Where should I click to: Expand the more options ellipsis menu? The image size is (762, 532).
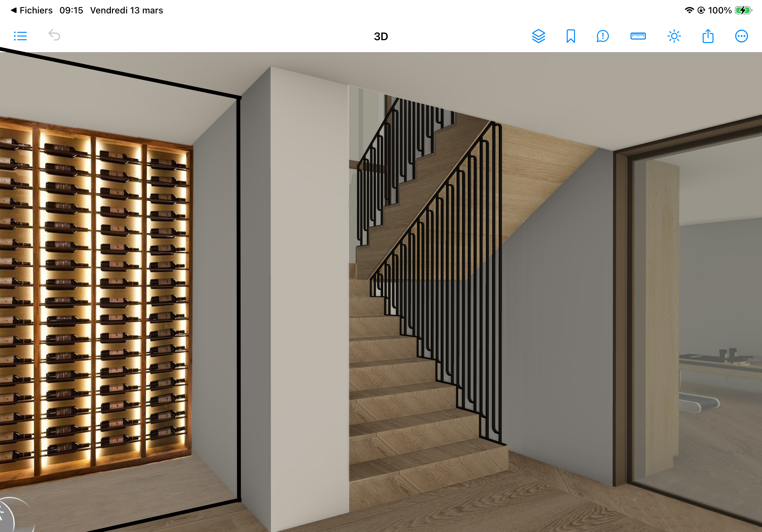point(741,36)
